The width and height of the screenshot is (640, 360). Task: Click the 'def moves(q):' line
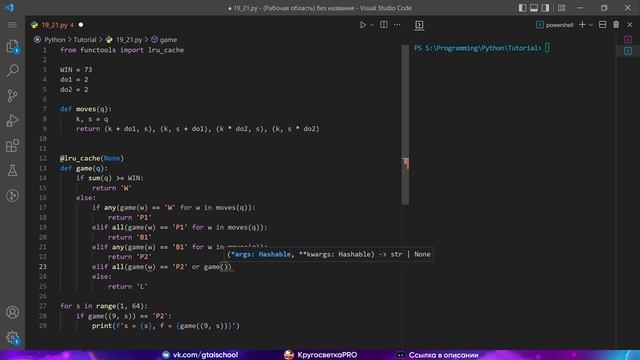point(86,109)
